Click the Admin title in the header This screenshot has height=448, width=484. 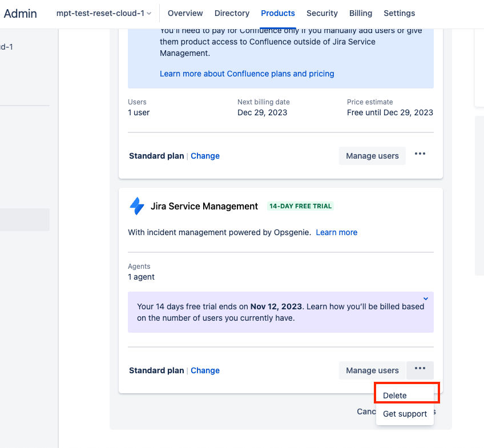pos(21,14)
